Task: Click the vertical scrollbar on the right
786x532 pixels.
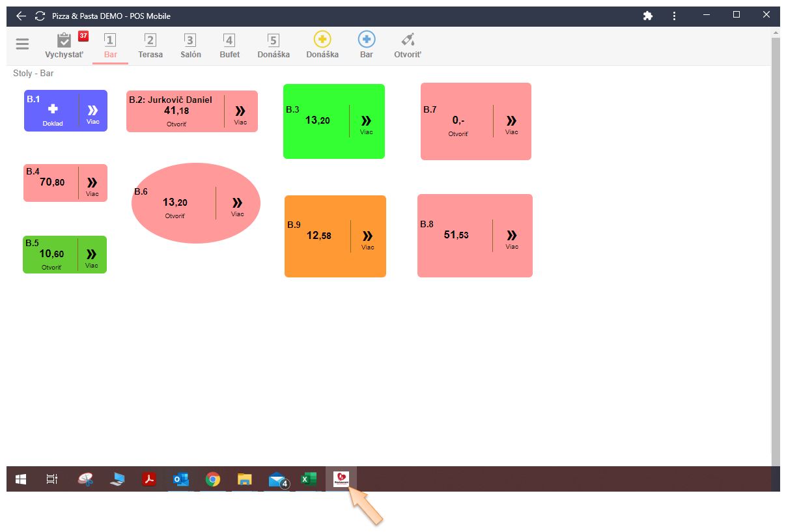Action: [x=775, y=247]
